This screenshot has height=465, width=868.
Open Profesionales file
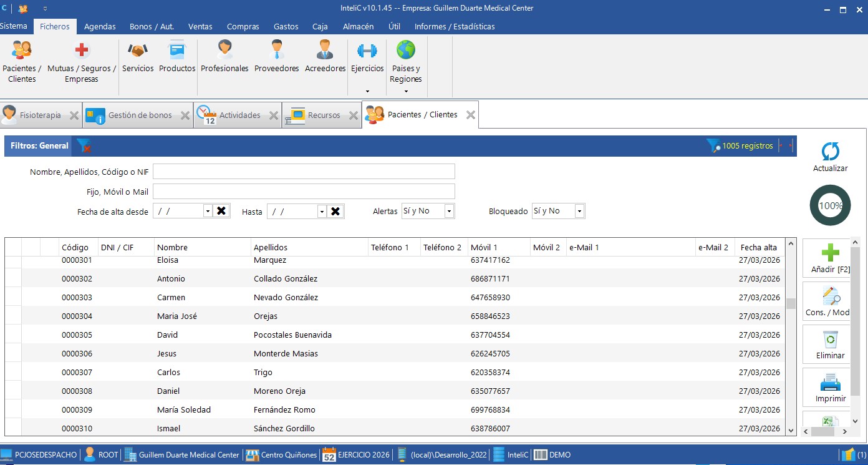click(224, 57)
